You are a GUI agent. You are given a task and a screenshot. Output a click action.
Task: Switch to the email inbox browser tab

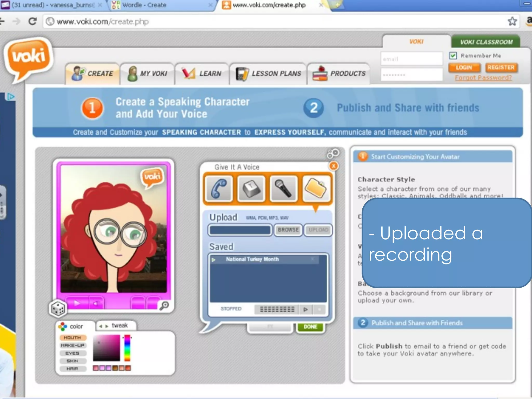pyautogui.click(x=52, y=5)
